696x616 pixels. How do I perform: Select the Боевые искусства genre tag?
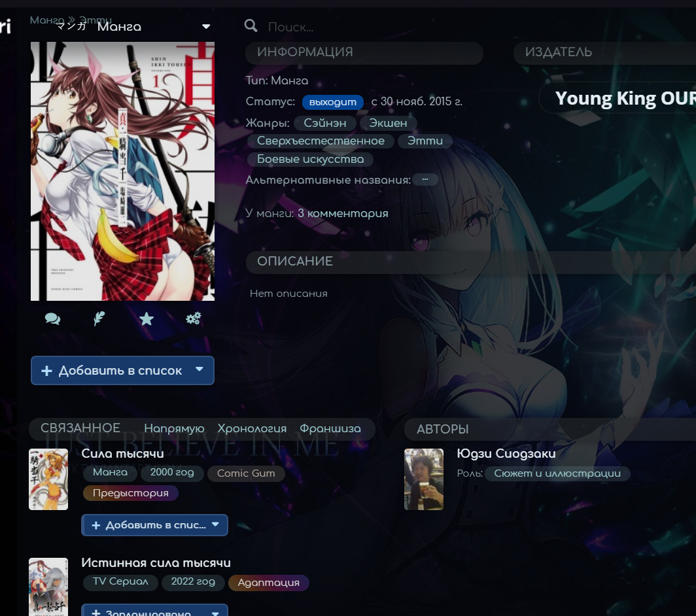(x=310, y=159)
